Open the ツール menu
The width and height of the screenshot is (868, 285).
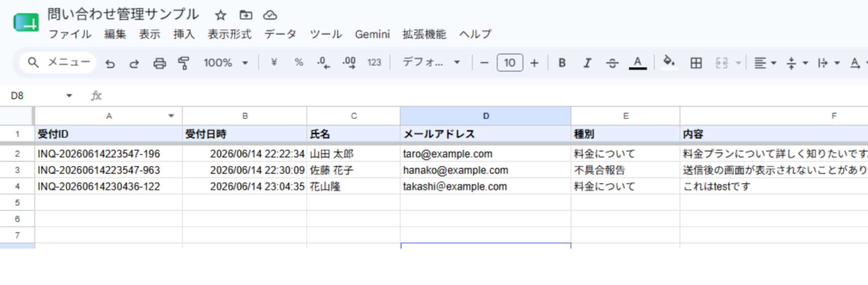point(326,34)
